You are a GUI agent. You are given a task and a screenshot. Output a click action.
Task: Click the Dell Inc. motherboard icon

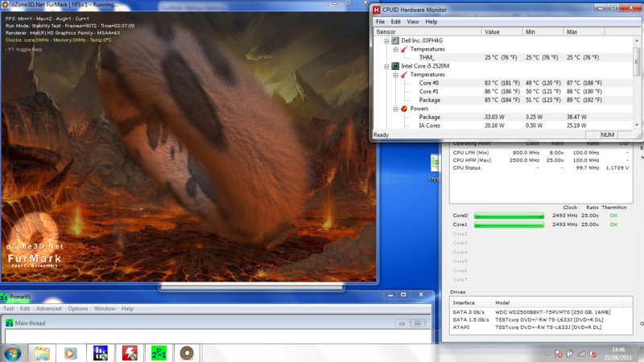395,41
